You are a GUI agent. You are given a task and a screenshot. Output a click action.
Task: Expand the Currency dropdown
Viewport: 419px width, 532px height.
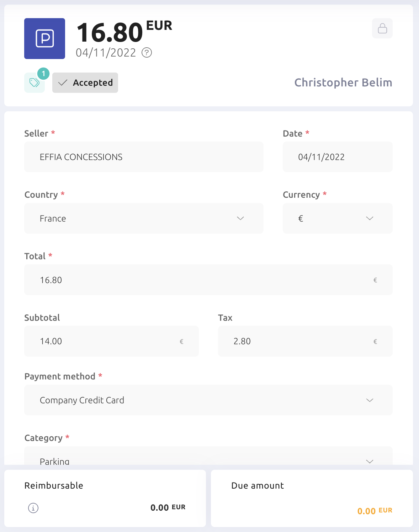point(338,218)
